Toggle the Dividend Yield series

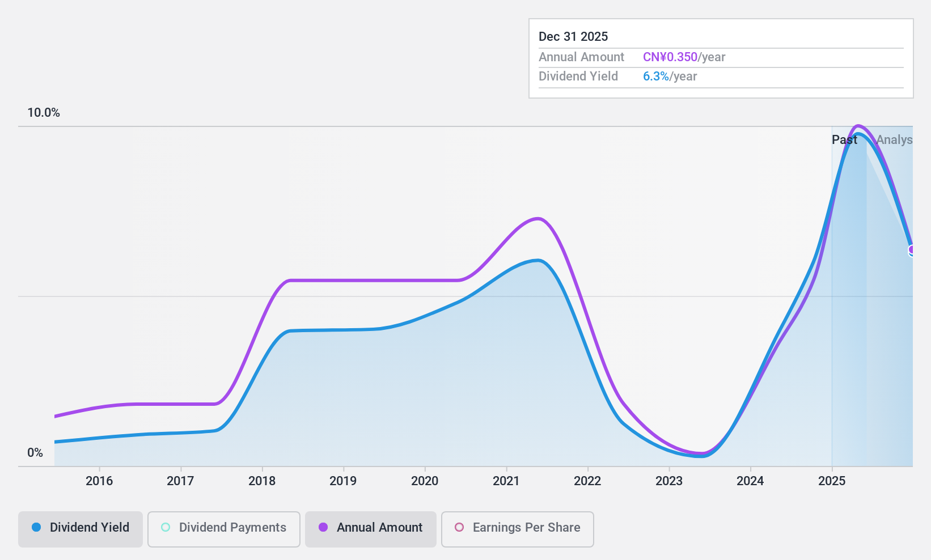pos(81,529)
